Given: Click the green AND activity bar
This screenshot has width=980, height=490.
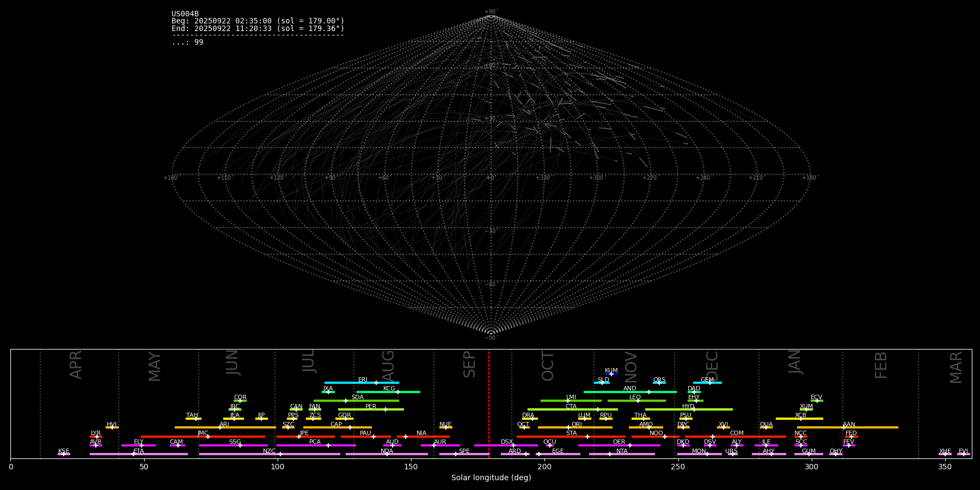Looking at the screenshot, I should 630,392.
